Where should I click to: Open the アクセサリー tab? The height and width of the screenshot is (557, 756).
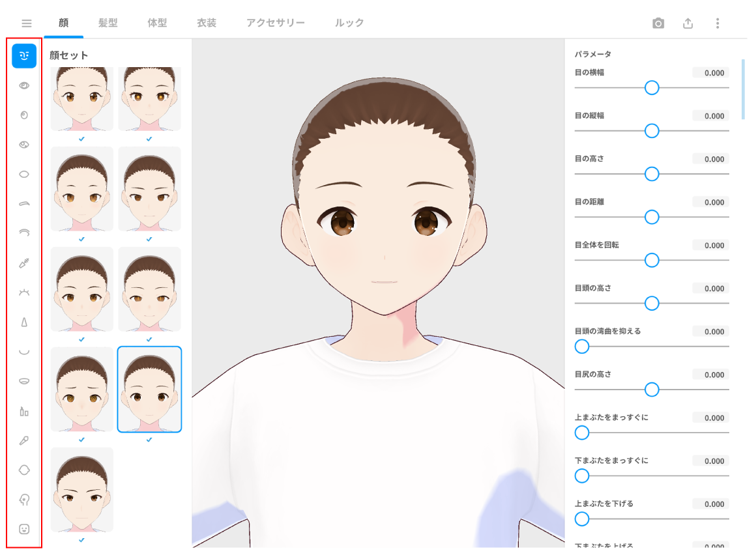pyautogui.click(x=276, y=23)
